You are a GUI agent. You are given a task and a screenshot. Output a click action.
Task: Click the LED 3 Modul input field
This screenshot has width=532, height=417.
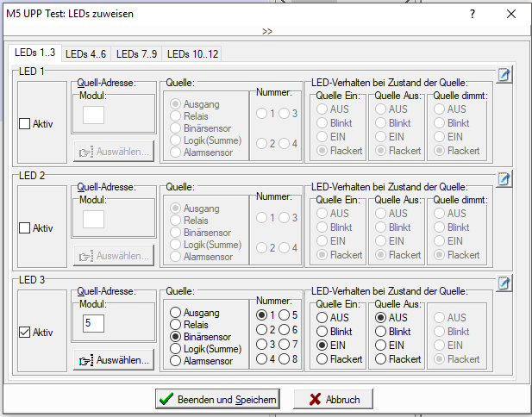pos(92,323)
